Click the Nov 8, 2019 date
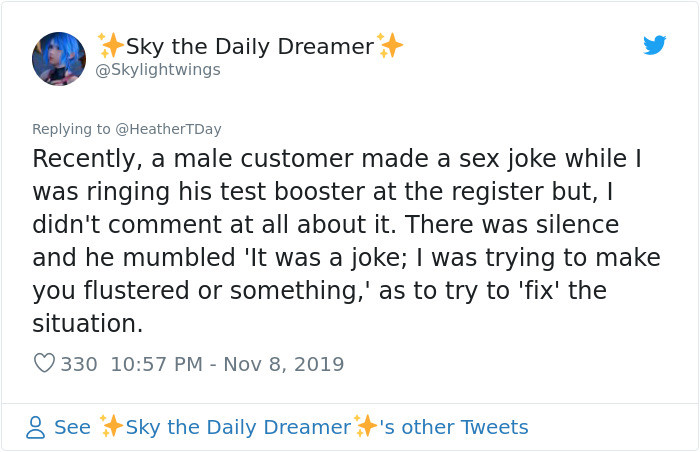 tap(285, 364)
